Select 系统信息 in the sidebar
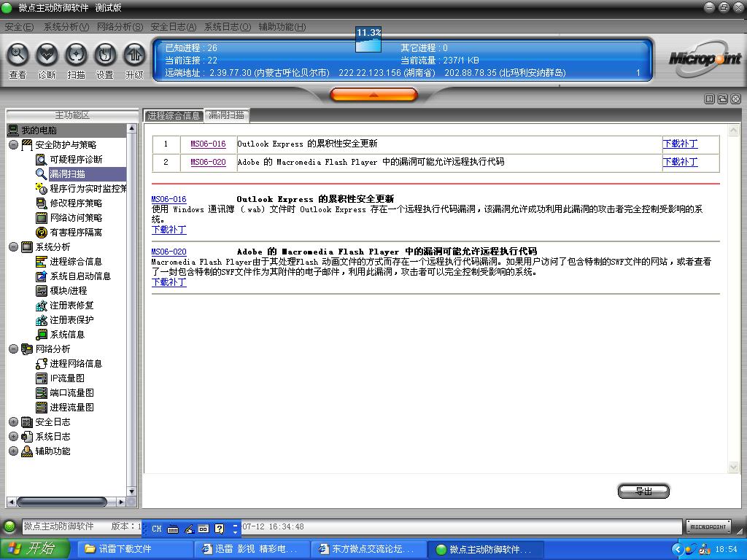The image size is (747, 560). [61, 335]
